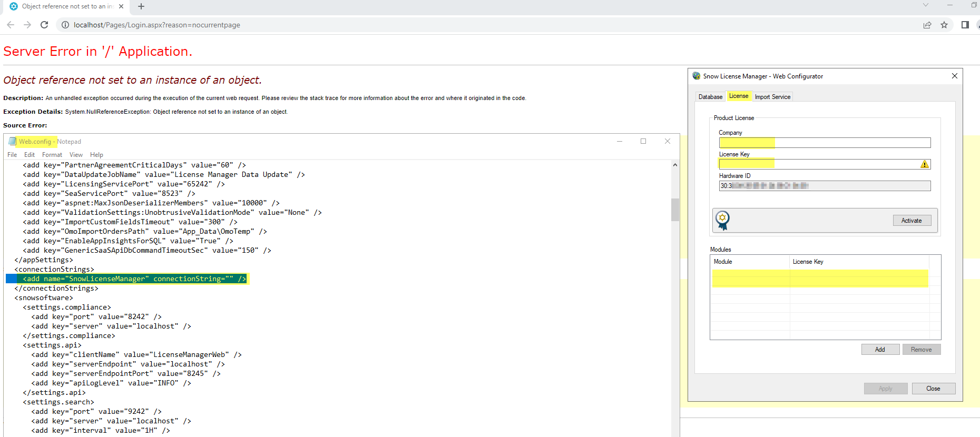This screenshot has width=980, height=437.
Task: Click the line with LicensingServicePort value 65242
Action: [x=124, y=184]
